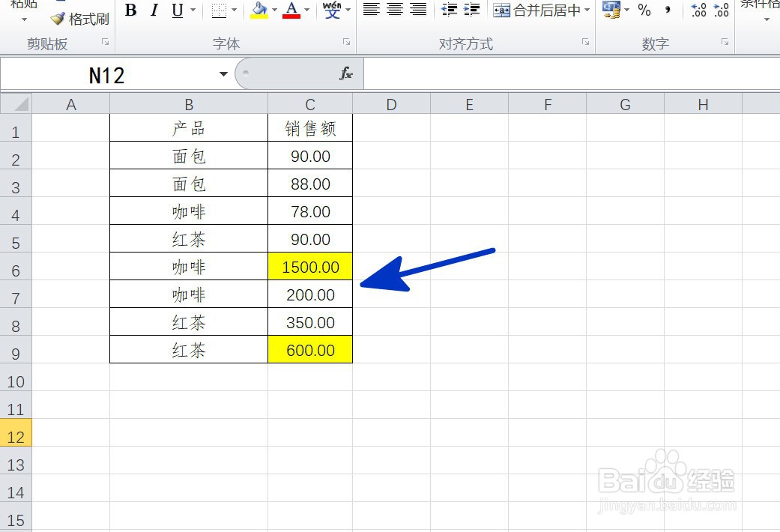This screenshot has width=780, height=532.
Task: Select cell containing 78.00
Action: (x=310, y=211)
